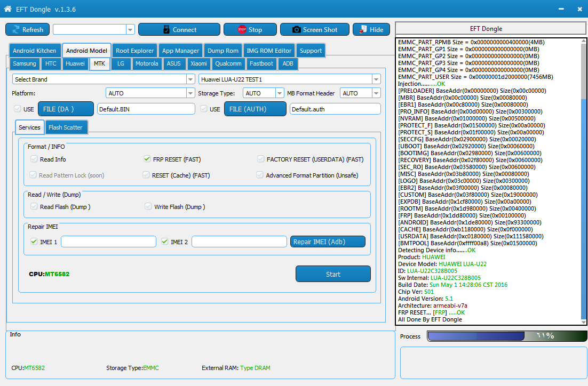Toggle the Read Info checkbox
588x386 pixels.
coord(34,159)
